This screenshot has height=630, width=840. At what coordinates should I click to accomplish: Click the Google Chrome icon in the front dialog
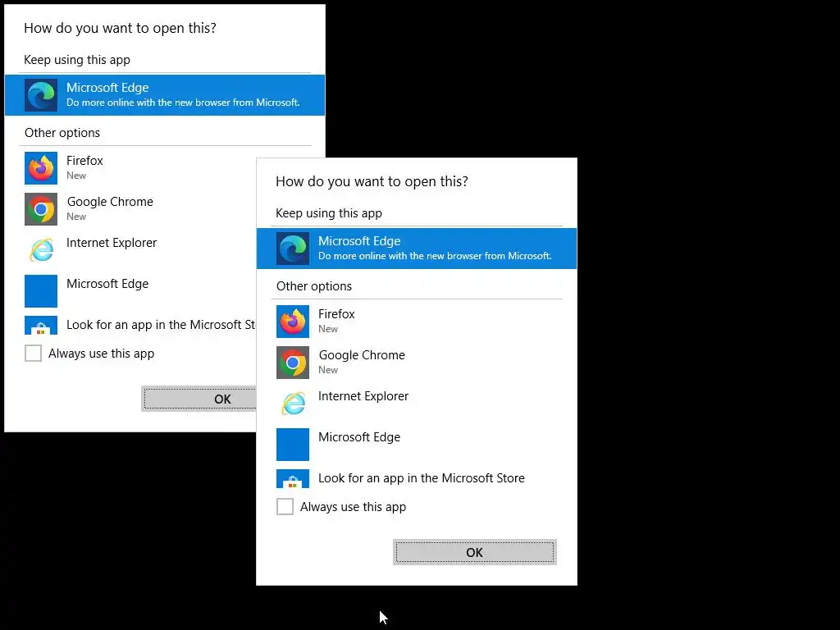pyautogui.click(x=293, y=363)
